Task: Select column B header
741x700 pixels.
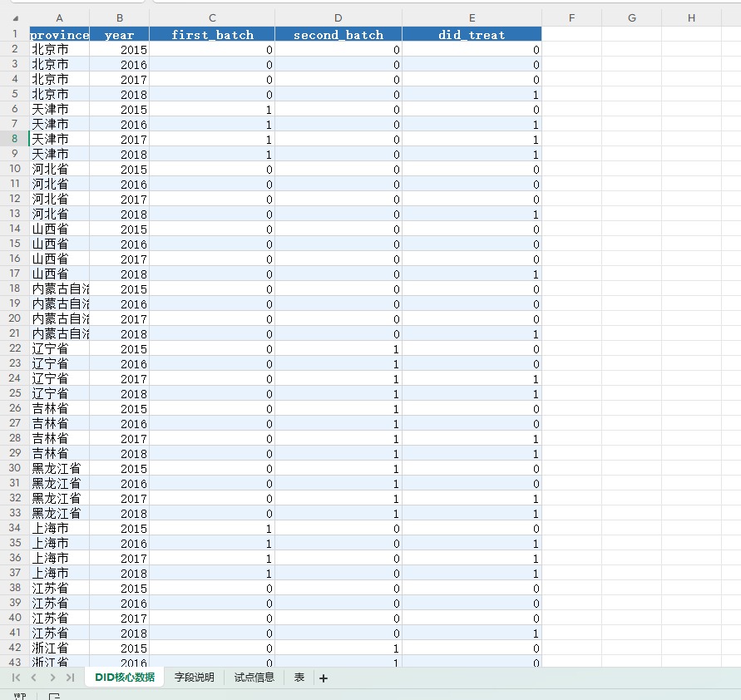Action: click(x=120, y=18)
